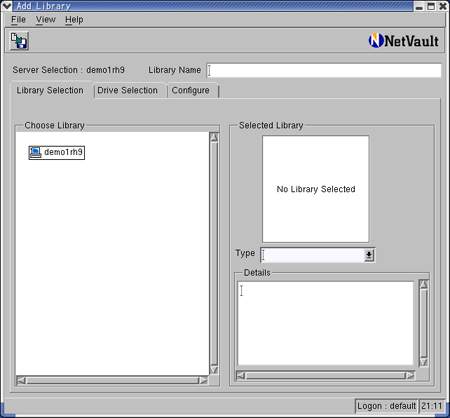This screenshot has height=418, width=450.
Task: Click the No Library Selected preview box
Action: tap(316, 189)
